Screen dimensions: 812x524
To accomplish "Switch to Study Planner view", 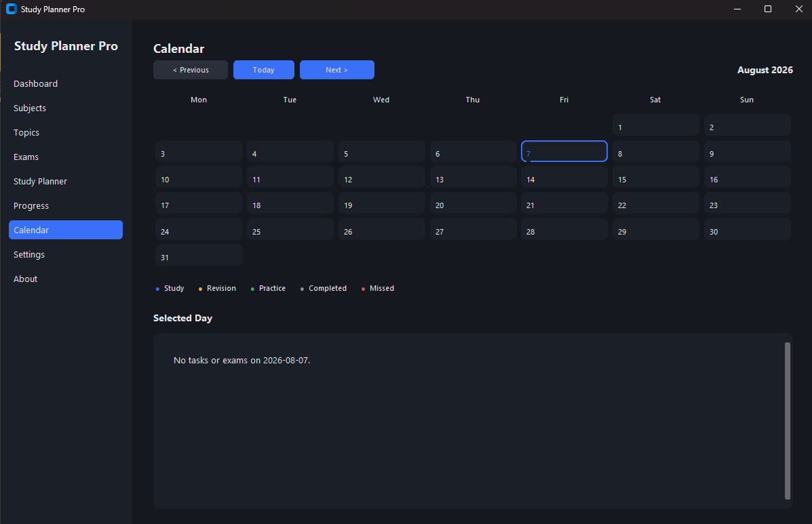I will tap(66, 181).
